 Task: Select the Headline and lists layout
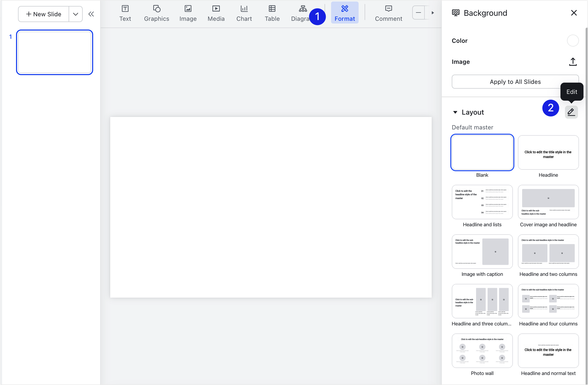482,202
